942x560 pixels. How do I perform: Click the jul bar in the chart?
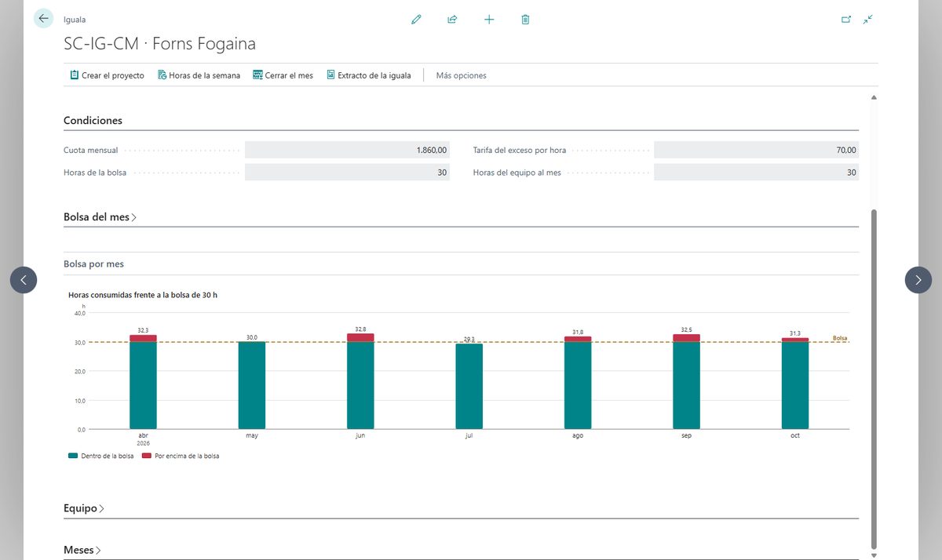[x=469, y=387]
